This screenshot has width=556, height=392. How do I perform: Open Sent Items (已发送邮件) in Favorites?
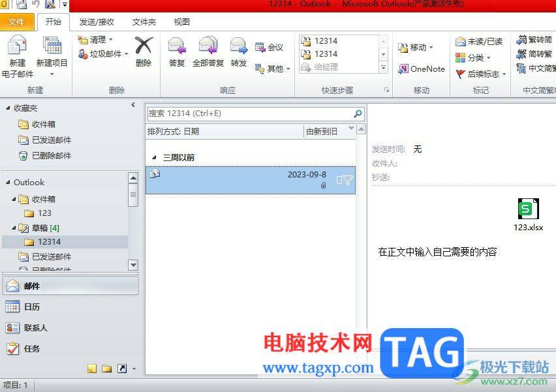tap(44, 140)
